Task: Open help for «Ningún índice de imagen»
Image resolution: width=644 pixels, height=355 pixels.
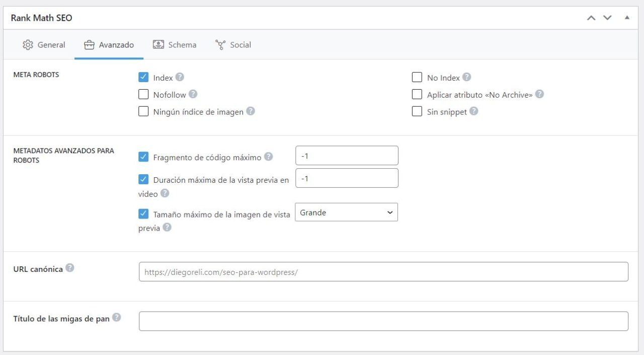Action: [250, 111]
